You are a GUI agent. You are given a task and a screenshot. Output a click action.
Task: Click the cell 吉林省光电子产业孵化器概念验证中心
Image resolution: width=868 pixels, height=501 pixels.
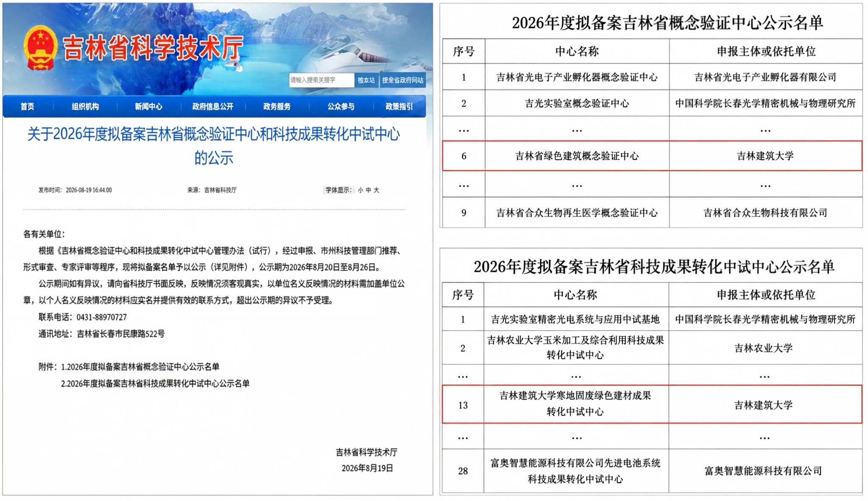coord(577,77)
